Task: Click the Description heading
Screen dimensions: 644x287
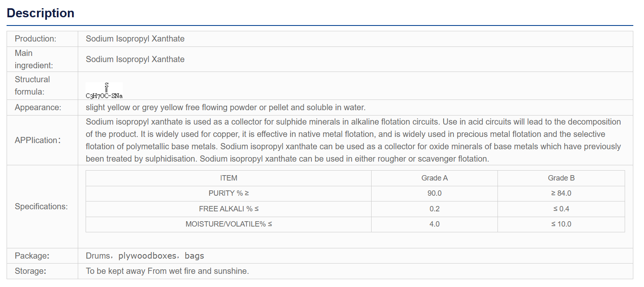Action: point(40,13)
